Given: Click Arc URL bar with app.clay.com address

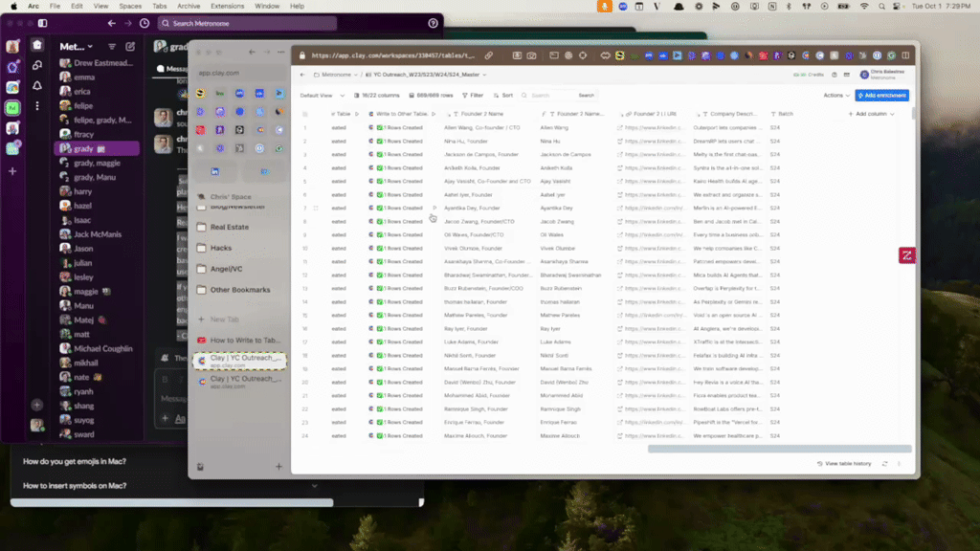Looking at the screenshot, I should (393, 55).
